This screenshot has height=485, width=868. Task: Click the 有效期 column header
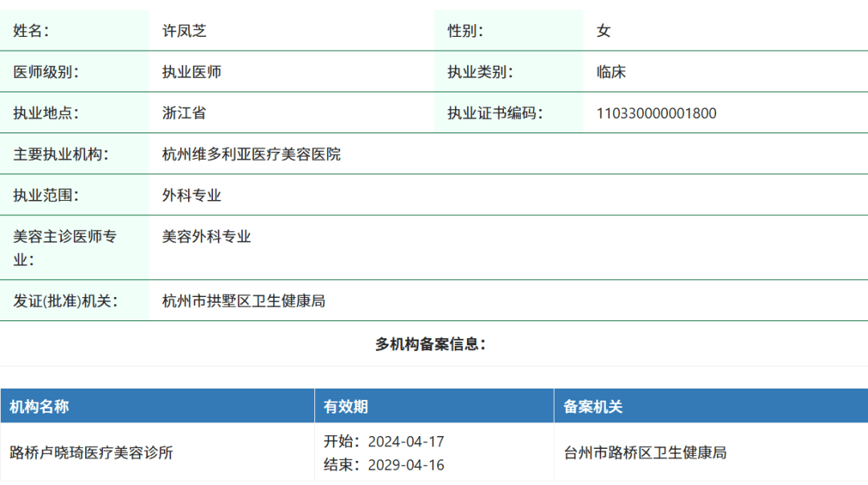(346, 406)
